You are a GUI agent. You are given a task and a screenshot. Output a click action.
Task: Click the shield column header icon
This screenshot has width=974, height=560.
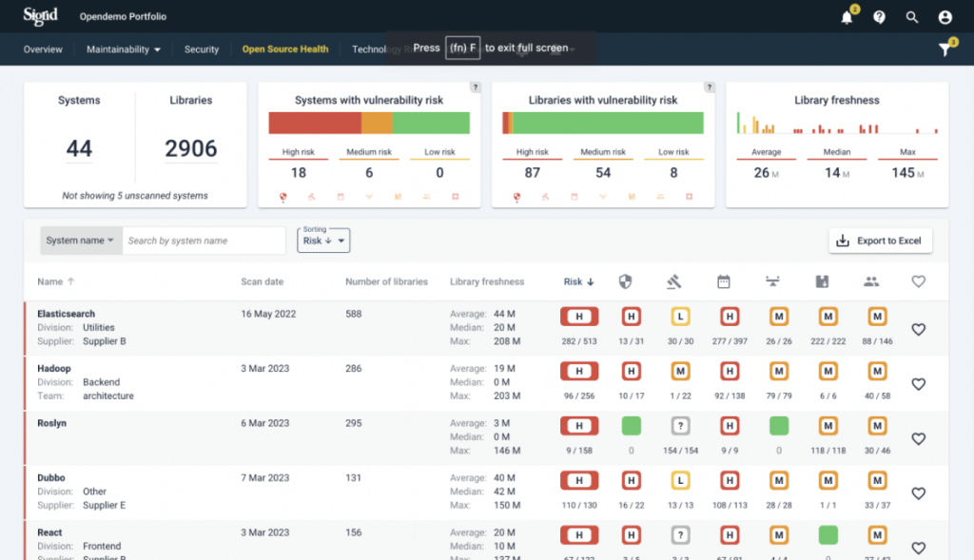coord(626,280)
